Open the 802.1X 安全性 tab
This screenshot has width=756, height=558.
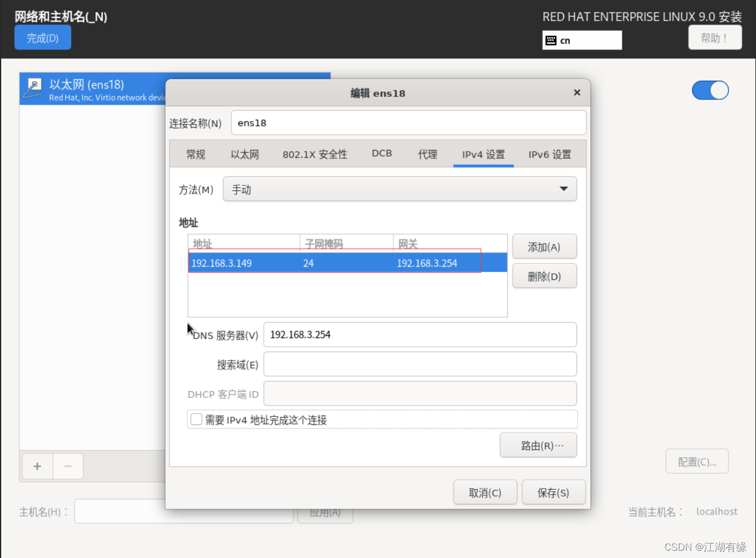[315, 154]
